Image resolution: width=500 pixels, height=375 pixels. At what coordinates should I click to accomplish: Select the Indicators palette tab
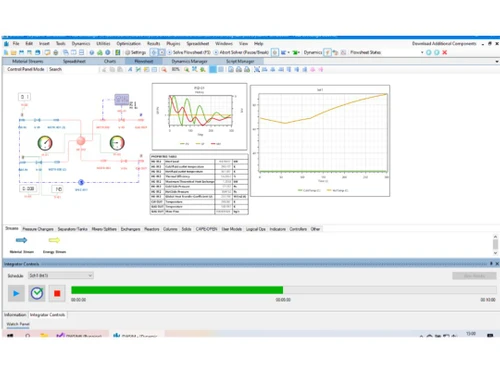[278, 229]
